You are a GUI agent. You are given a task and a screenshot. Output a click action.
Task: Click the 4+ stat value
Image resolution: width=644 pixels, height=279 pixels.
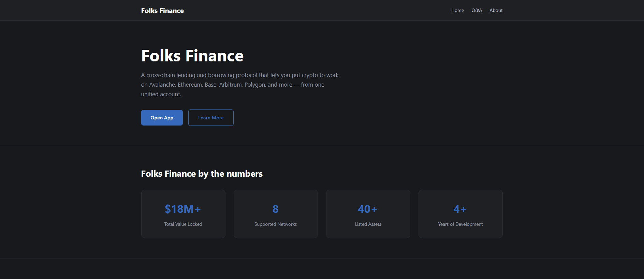pyautogui.click(x=460, y=209)
